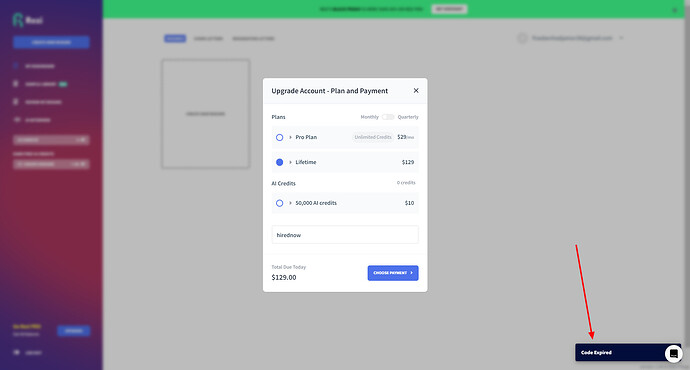Click the Upgrade Account dialog title
This screenshot has width=690, height=370.
(330, 91)
